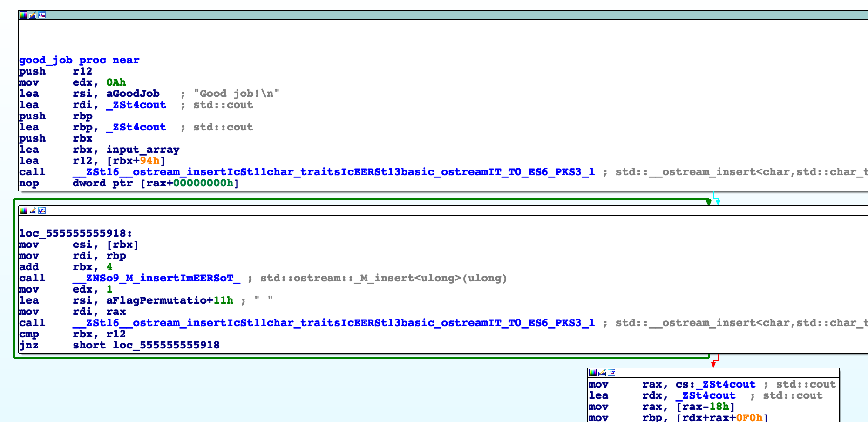Click the edit comment icon on good_job block
Image resolution: width=868 pixels, height=422 pixels.
pos(33,15)
